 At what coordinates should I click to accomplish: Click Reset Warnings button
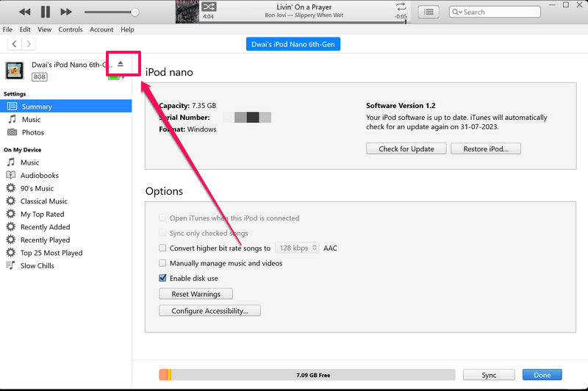(196, 294)
